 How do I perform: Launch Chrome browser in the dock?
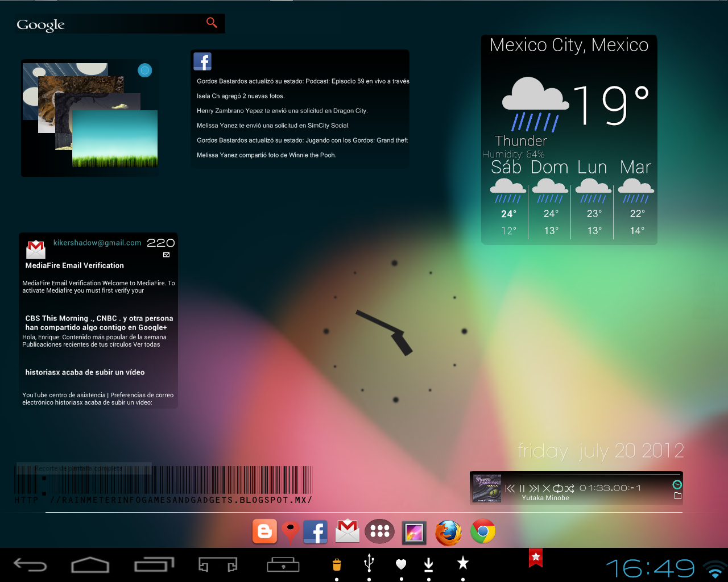[x=482, y=532]
